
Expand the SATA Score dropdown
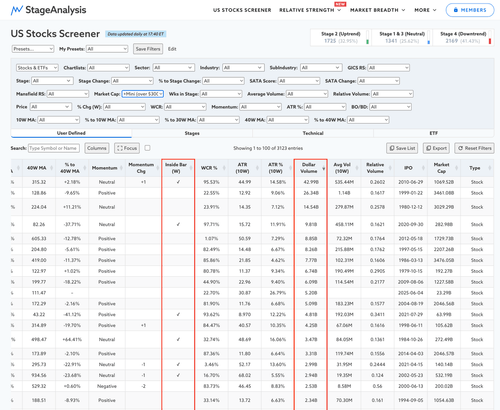coord(299,81)
